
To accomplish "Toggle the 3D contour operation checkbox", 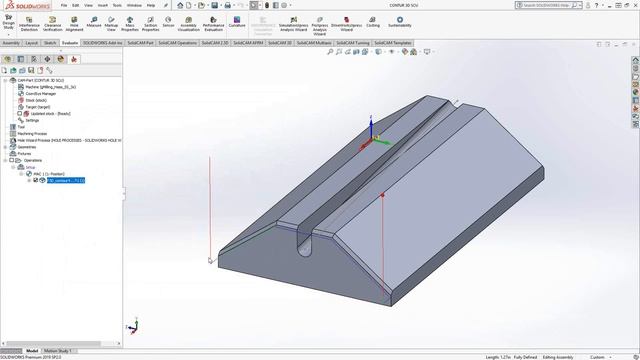I will click(x=36, y=180).
